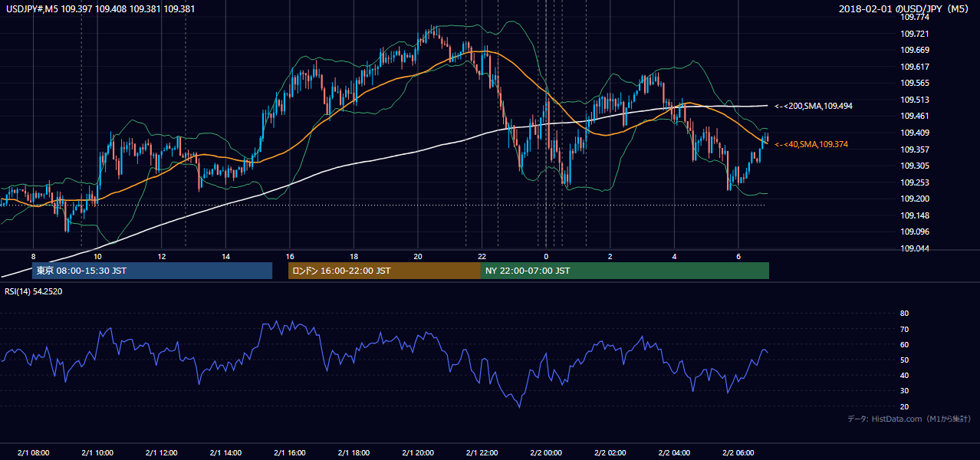The height and width of the screenshot is (460, 980).
Task: Click hour tick 14 under price chart
Action: tap(225, 256)
